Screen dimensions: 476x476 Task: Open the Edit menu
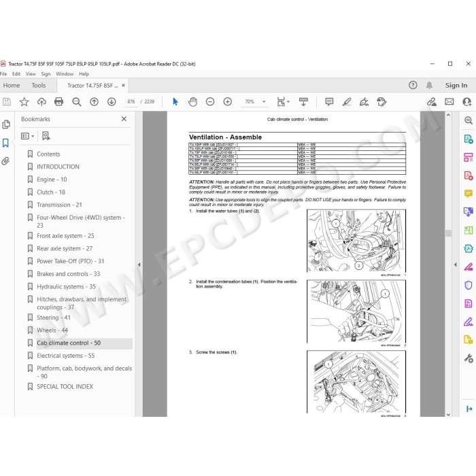16,73
